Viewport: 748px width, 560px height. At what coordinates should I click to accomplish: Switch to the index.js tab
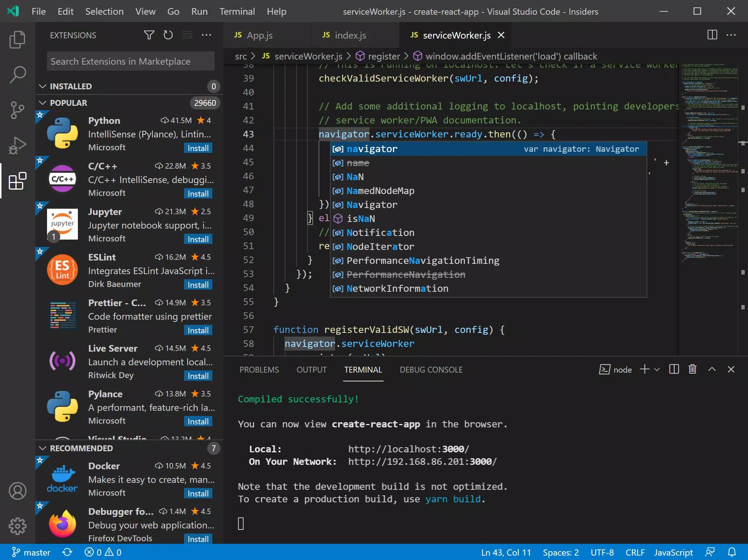355,35
